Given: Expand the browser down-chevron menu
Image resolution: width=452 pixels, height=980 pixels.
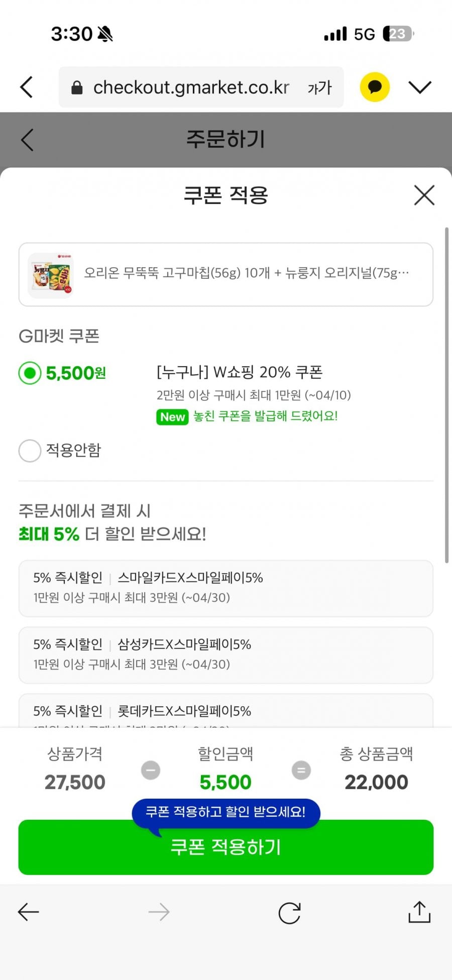Looking at the screenshot, I should pos(420,87).
